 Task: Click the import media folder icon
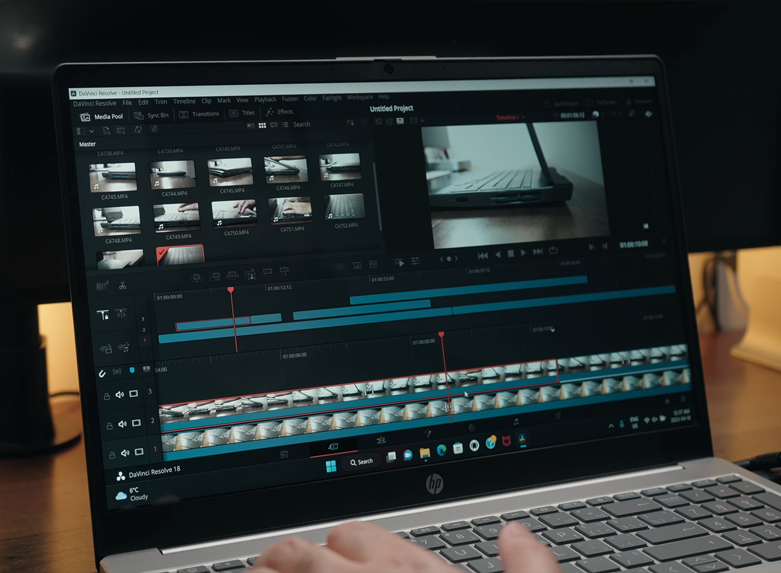[x=121, y=130]
